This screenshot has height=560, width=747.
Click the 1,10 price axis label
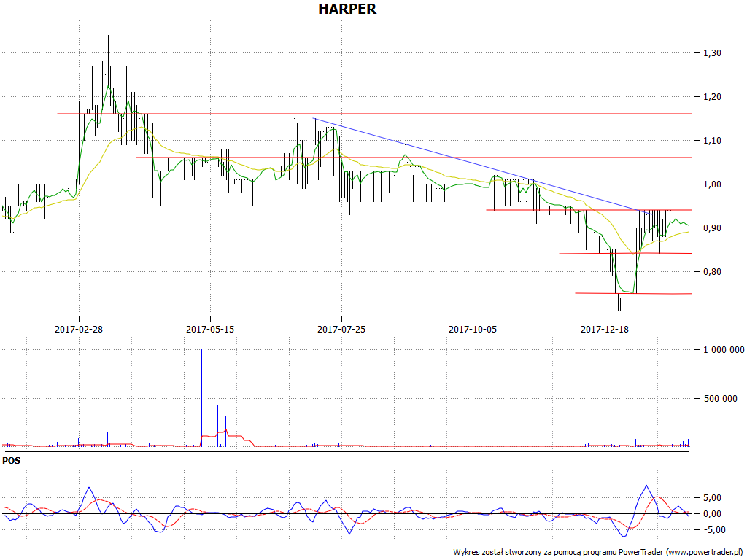point(712,141)
